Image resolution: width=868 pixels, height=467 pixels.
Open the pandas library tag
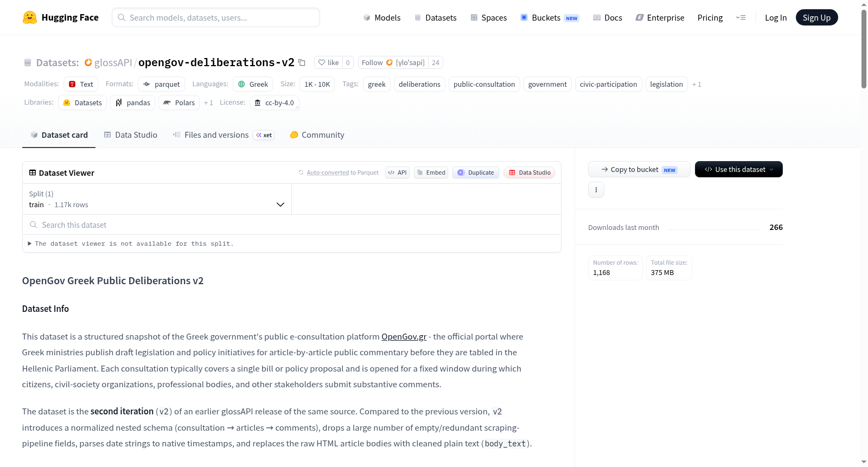[x=133, y=103]
